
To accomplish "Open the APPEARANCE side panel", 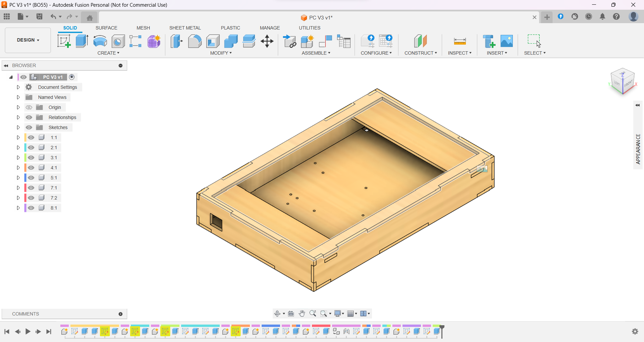I will [x=638, y=149].
